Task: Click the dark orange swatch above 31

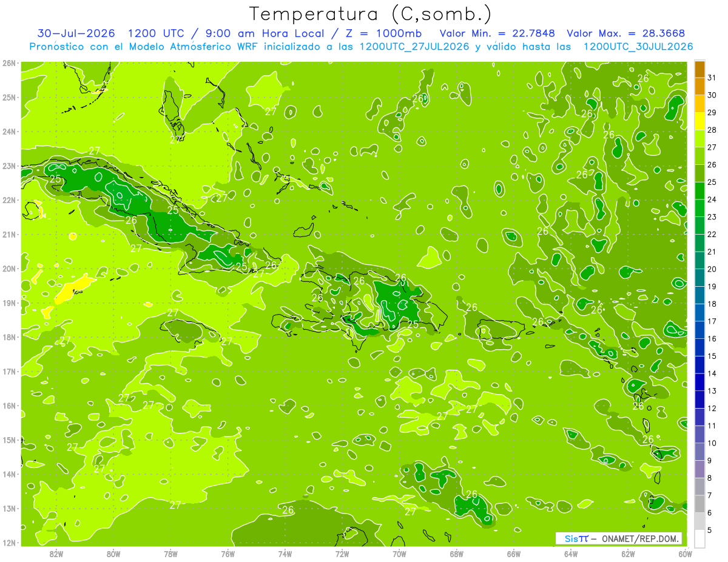Action: (699, 70)
